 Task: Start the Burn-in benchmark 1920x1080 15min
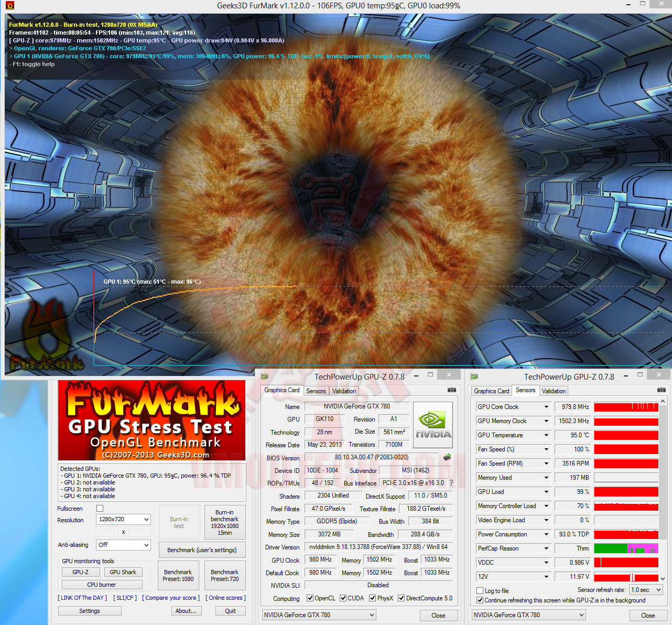(225, 522)
